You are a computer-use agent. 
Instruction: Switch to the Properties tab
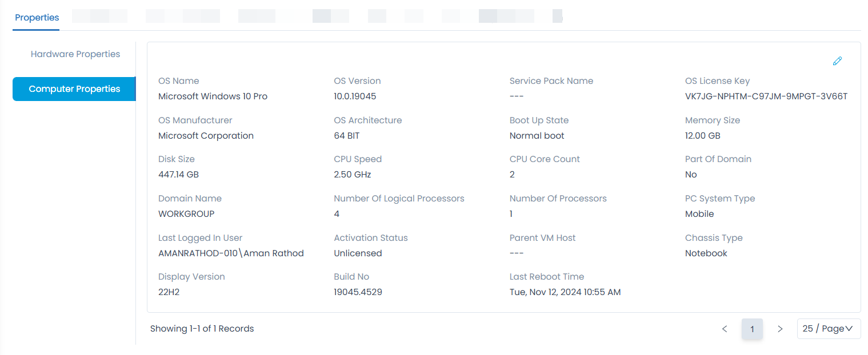(37, 17)
